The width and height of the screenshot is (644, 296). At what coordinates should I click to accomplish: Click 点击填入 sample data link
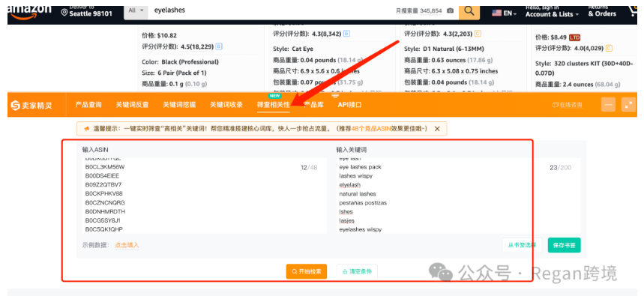[127, 245]
